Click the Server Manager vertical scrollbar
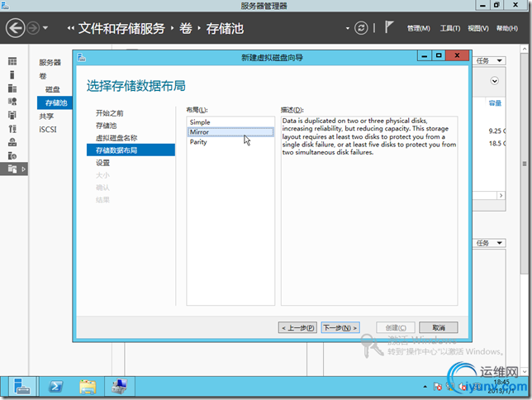 pos(525,163)
